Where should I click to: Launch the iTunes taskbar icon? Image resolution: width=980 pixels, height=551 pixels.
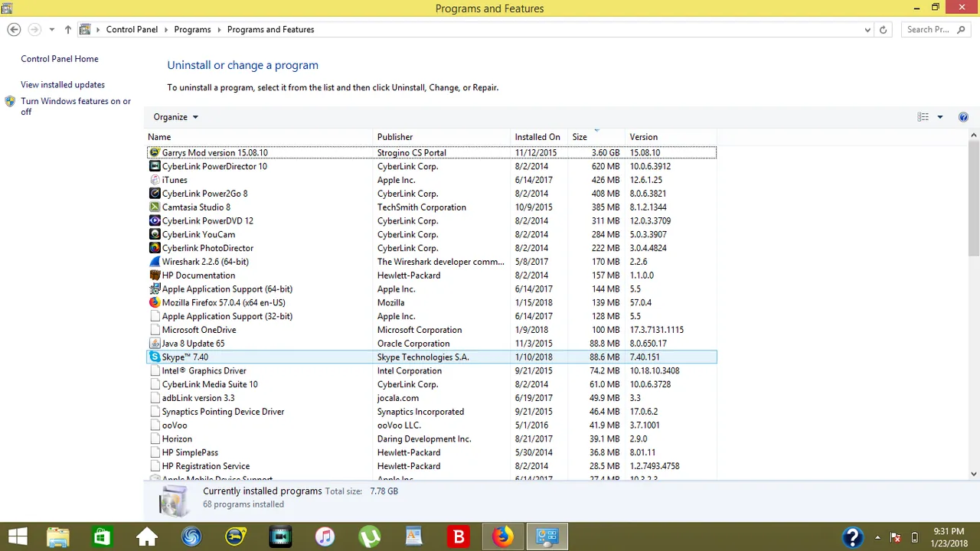325,536
